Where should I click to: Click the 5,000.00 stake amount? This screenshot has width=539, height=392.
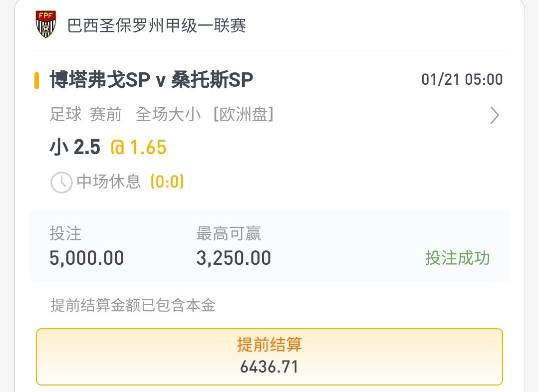click(87, 258)
